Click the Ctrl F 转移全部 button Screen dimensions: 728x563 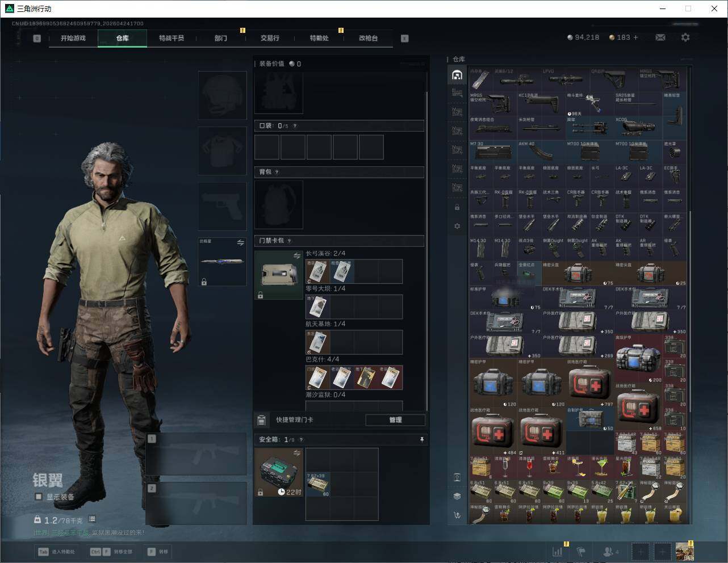(111, 552)
